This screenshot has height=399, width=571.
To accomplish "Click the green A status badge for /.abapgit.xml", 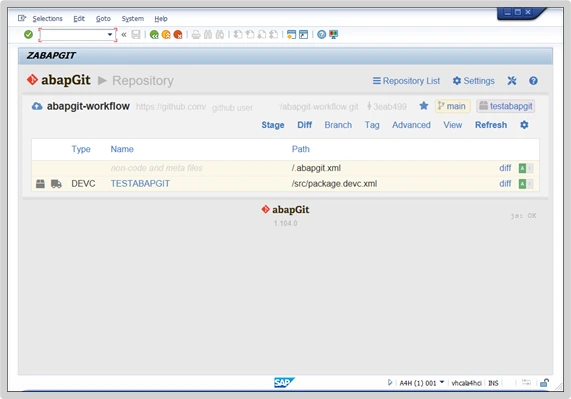I will 522,168.
